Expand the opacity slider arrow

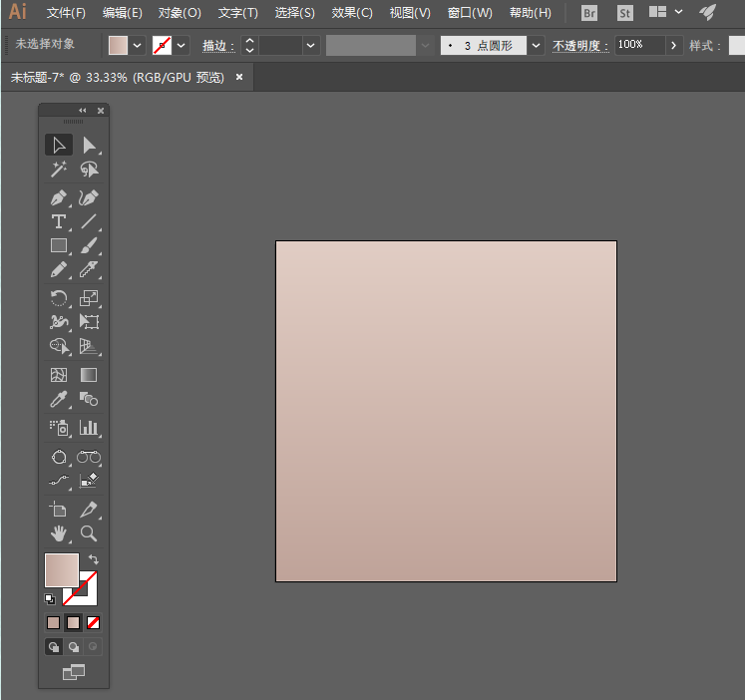pos(674,46)
